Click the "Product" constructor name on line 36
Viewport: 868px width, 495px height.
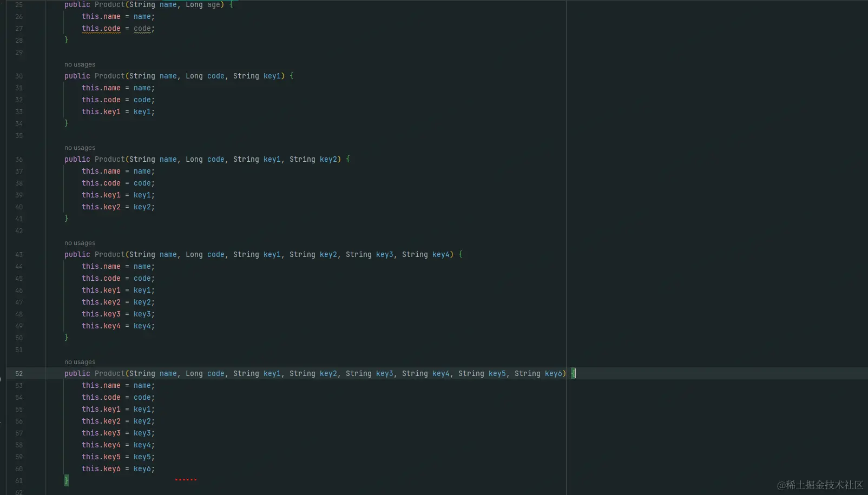pos(109,160)
